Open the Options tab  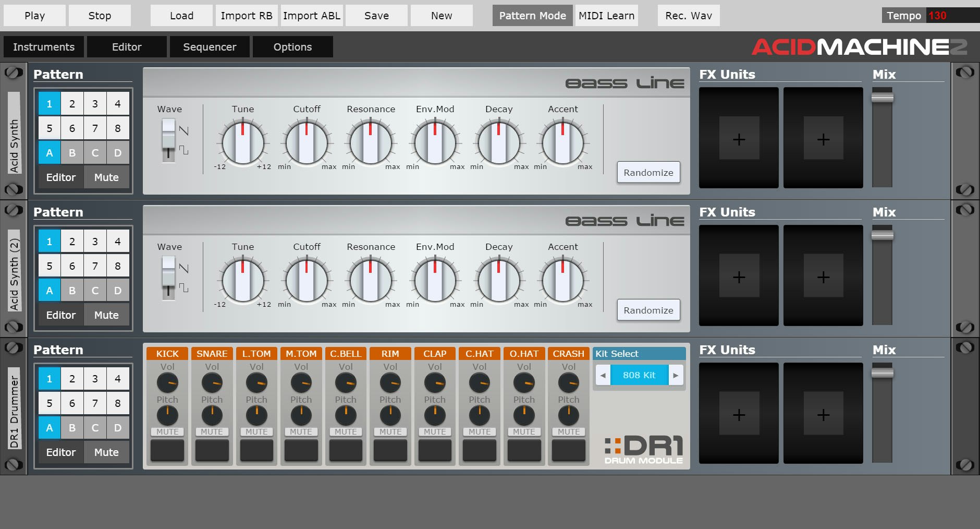click(292, 46)
